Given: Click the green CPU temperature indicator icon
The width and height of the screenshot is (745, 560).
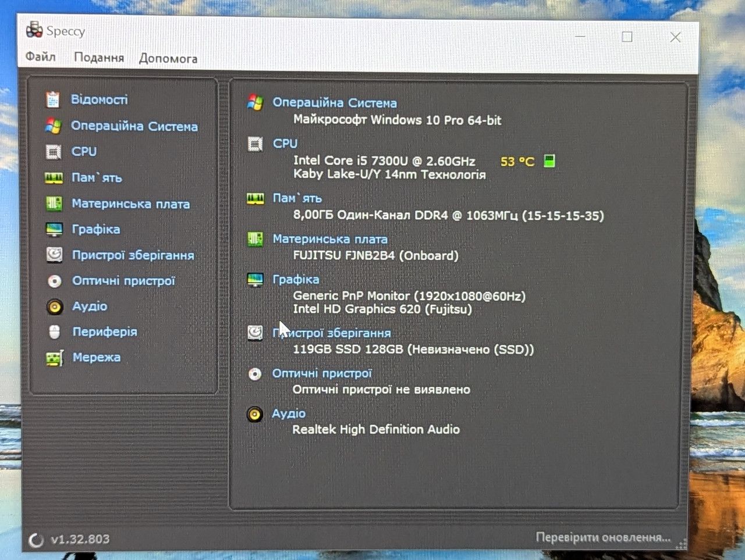Looking at the screenshot, I should pyautogui.click(x=549, y=160).
